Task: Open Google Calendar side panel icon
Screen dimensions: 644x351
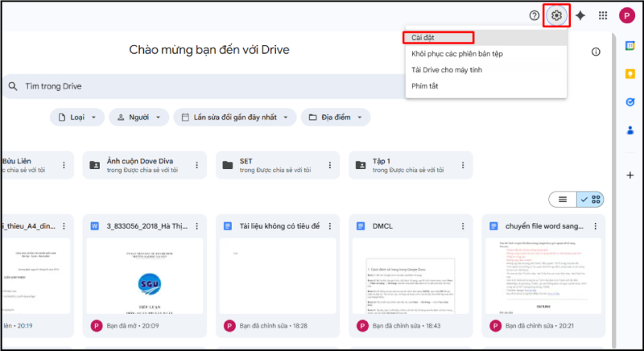Action: tap(630, 46)
